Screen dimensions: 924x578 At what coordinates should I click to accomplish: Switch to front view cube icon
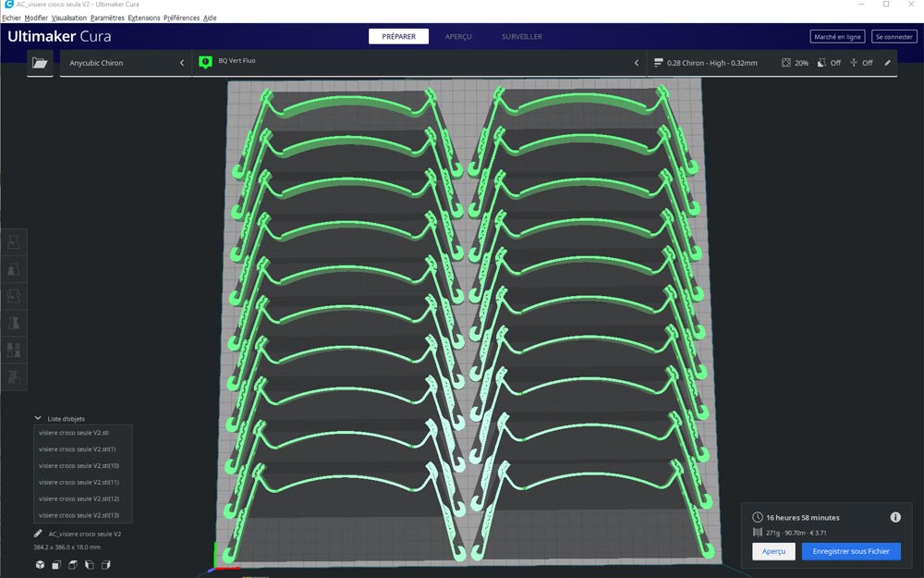coord(56,564)
